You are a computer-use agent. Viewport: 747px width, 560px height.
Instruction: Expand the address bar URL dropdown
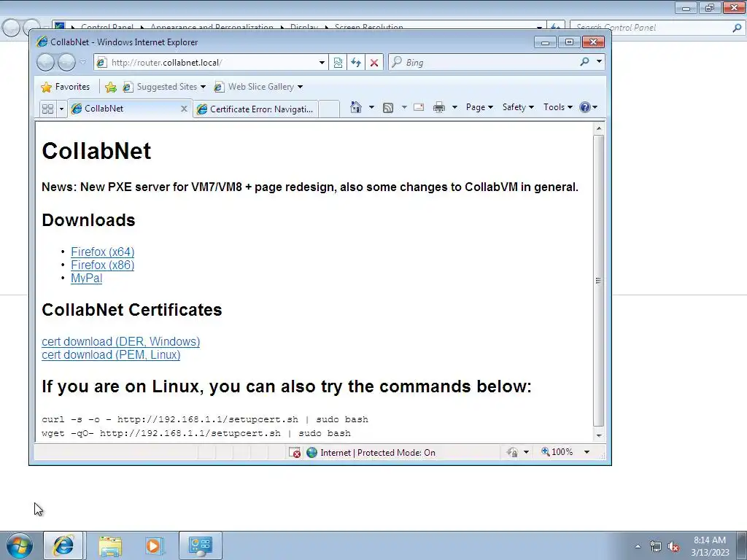click(x=322, y=63)
